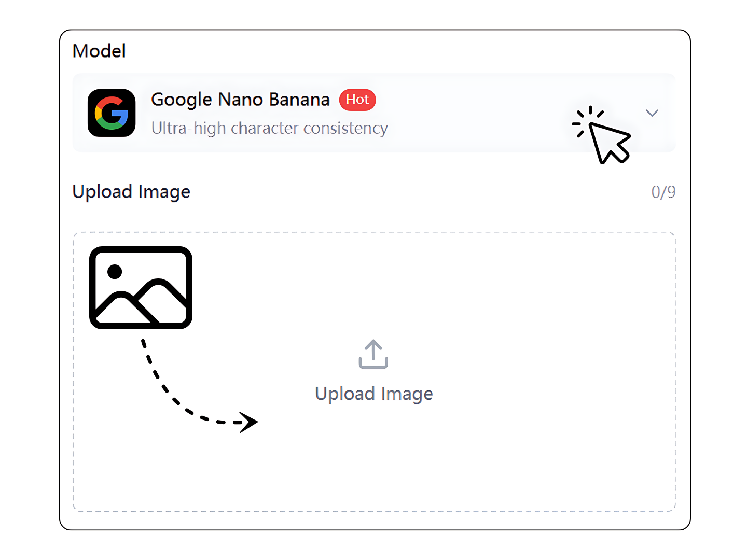Click the dashed curved arrow head
747x560 pixels.
tap(248, 422)
